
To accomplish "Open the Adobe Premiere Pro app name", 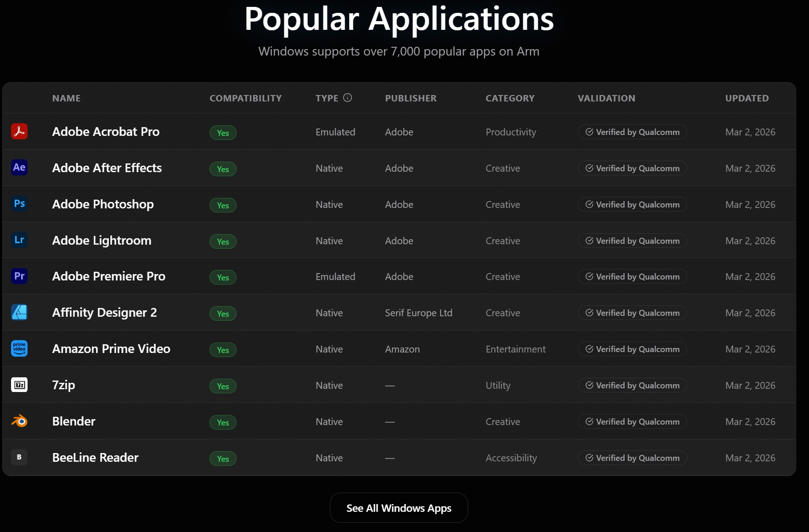I will (109, 276).
